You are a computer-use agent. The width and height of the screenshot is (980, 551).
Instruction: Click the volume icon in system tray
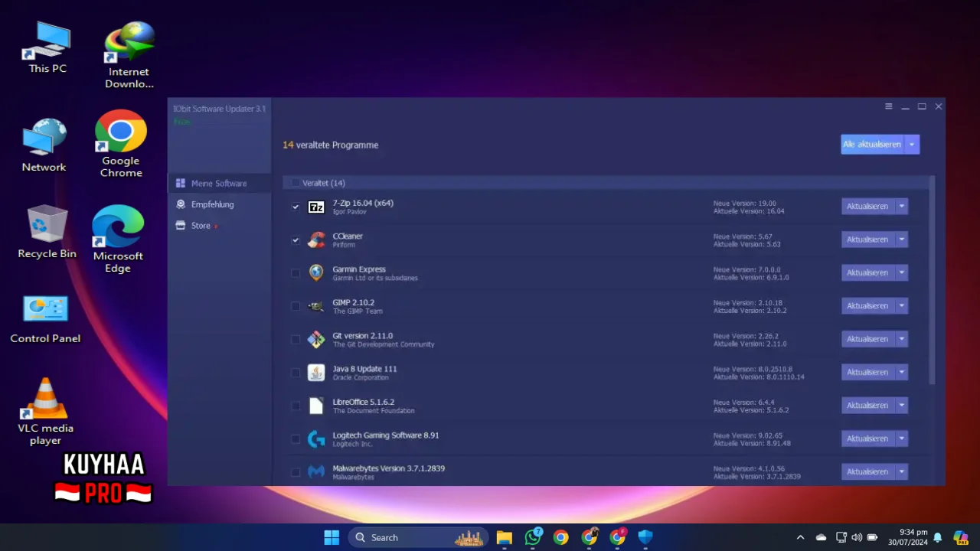tap(857, 537)
